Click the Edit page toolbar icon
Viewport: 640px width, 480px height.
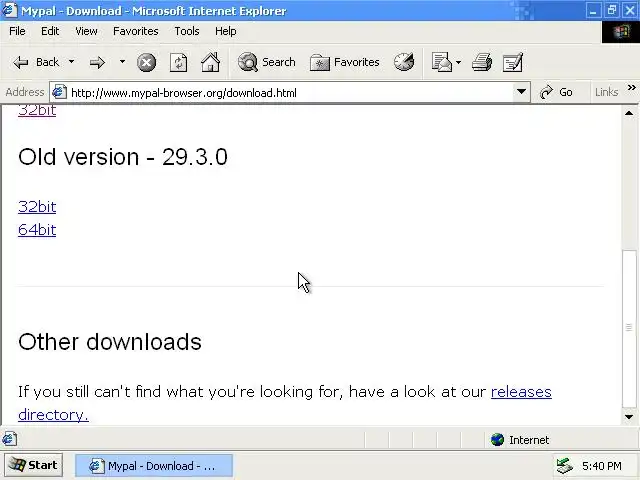pyautogui.click(x=513, y=62)
